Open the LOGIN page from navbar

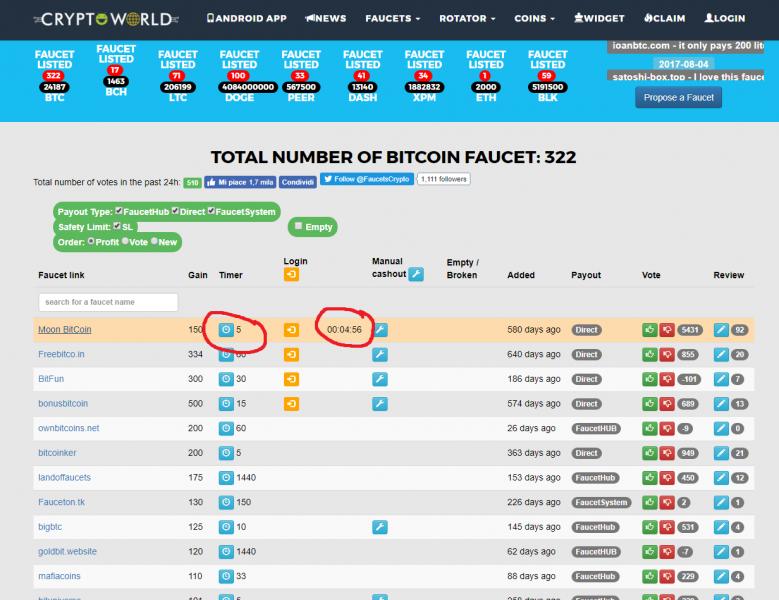click(x=724, y=18)
